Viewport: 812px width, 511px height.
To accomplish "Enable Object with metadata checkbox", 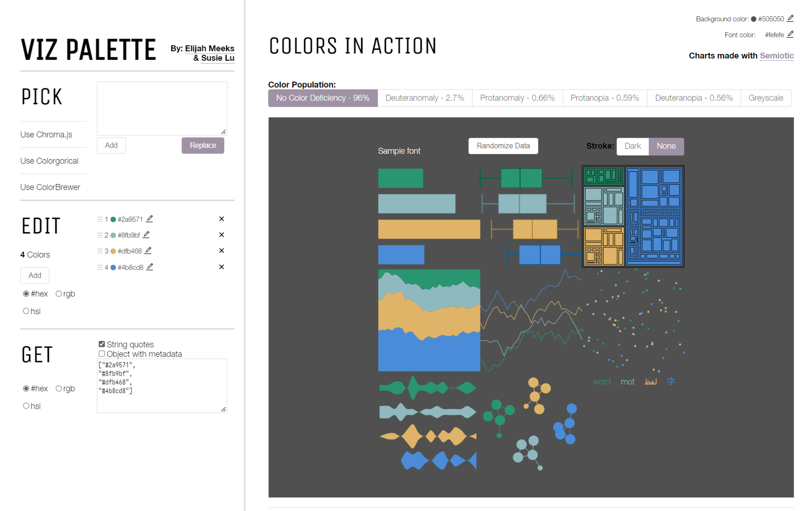I will (x=102, y=354).
